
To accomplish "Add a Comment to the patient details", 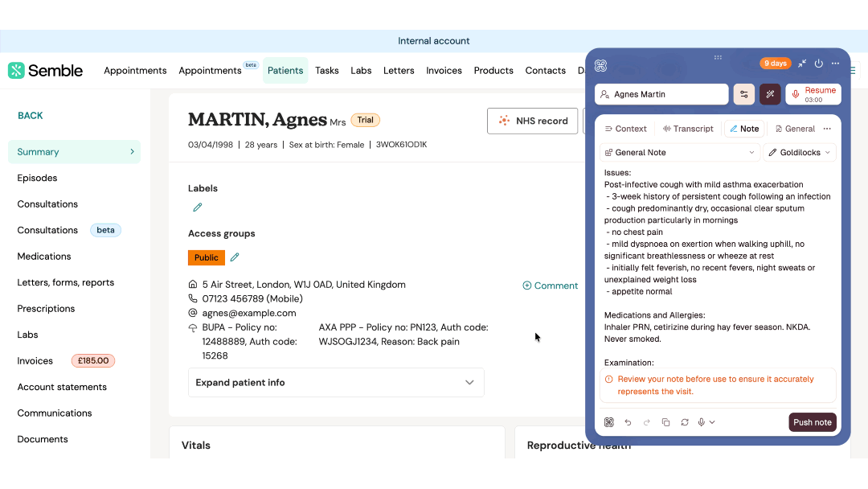I will 551,286.
